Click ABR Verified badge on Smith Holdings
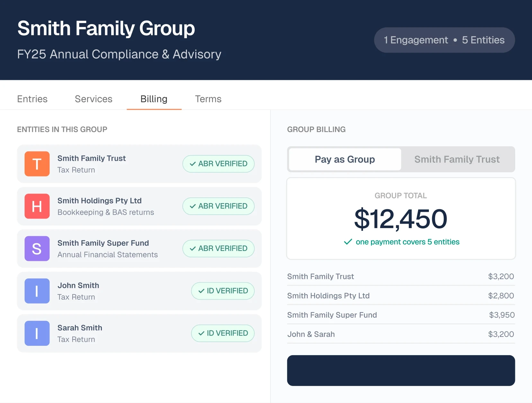The image size is (532, 403). (218, 206)
